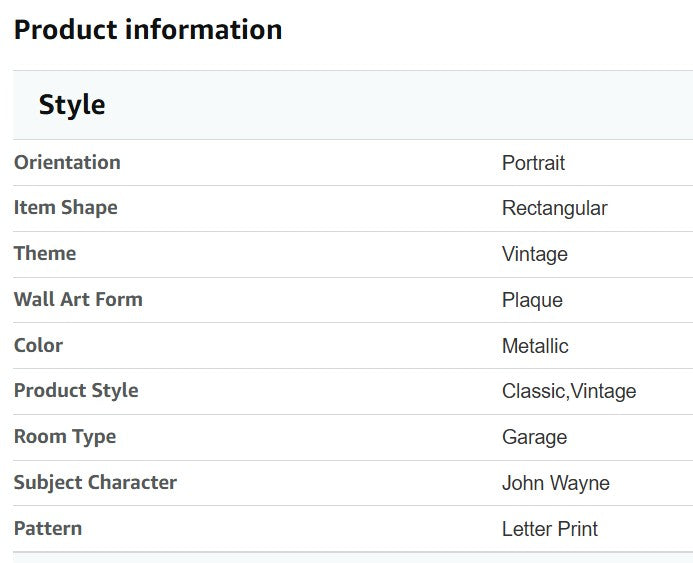Select the Pattern row label
693x563 pixels.
[48, 529]
